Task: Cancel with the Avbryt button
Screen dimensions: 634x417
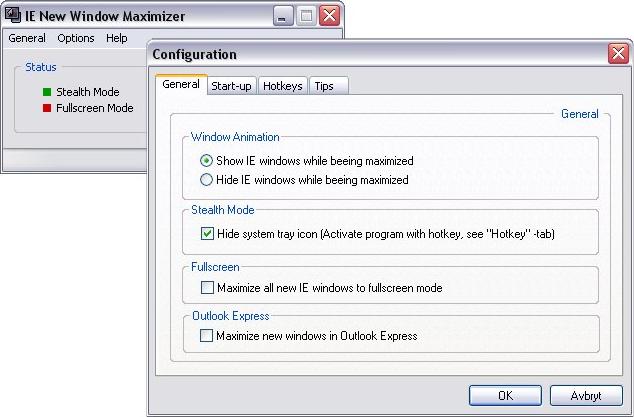Action: 586,395
